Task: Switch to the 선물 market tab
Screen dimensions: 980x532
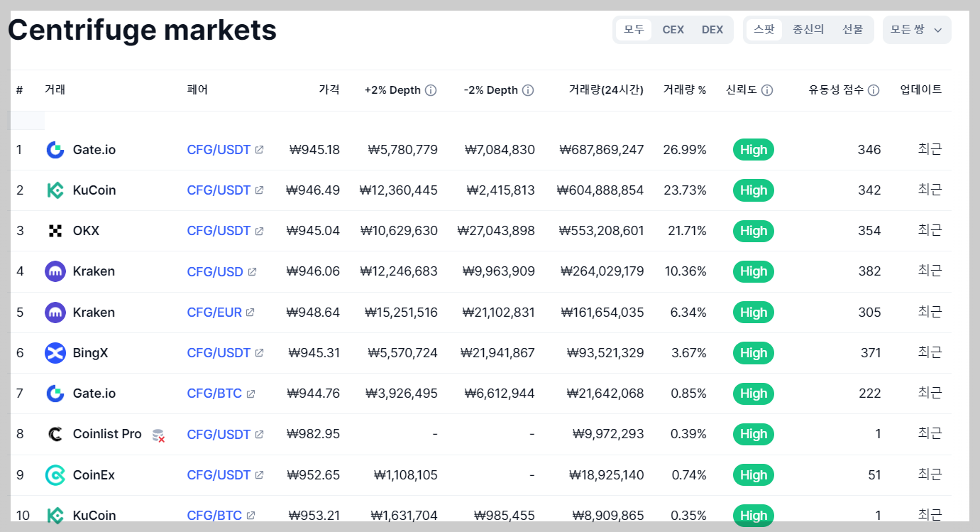Action: 853,30
